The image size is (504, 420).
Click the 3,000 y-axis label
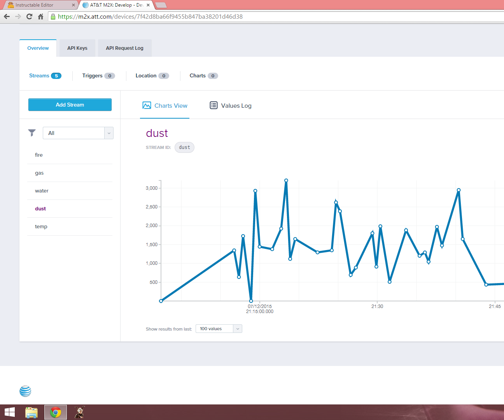[152, 188]
